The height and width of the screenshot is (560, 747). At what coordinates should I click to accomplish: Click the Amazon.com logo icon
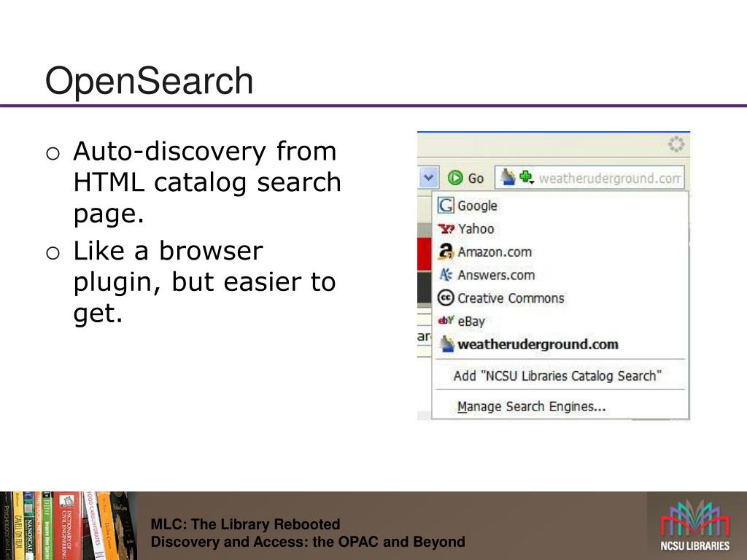pyautogui.click(x=446, y=252)
